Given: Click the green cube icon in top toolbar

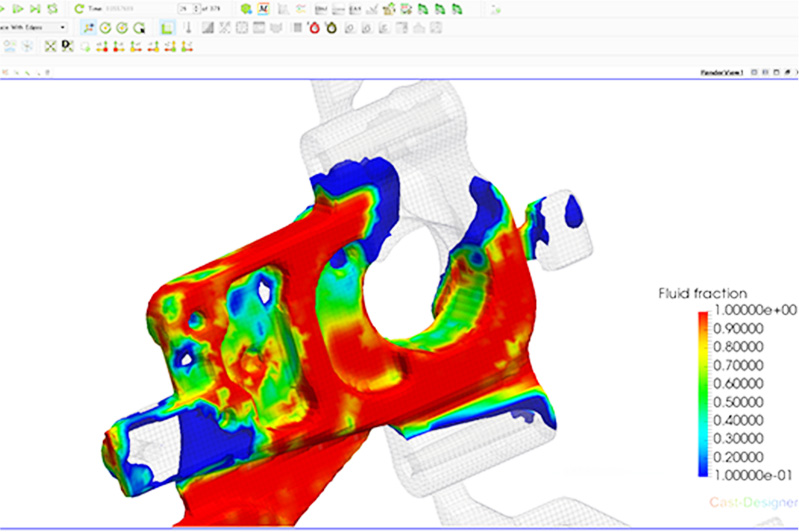Looking at the screenshot, I should 246,8.
